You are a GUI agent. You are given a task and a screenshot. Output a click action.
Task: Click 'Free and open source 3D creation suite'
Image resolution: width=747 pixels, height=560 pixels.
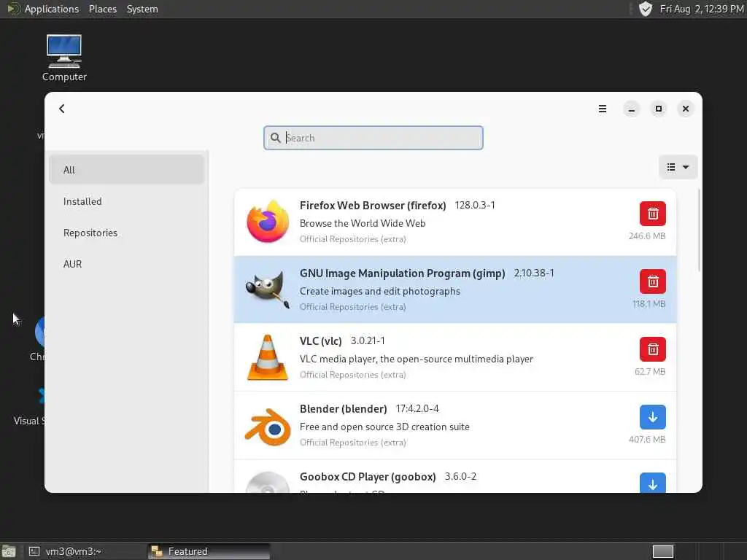click(x=384, y=427)
